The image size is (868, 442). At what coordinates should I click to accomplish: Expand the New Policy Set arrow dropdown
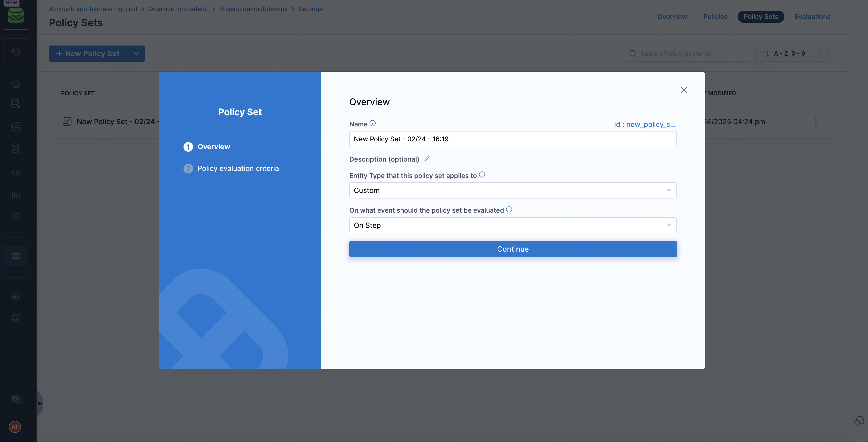[x=136, y=54]
